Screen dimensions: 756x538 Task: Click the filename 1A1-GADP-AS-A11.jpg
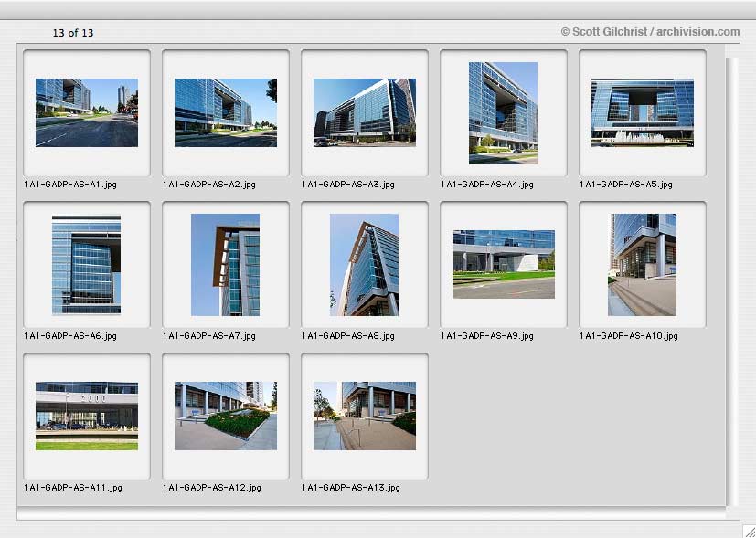tap(73, 488)
